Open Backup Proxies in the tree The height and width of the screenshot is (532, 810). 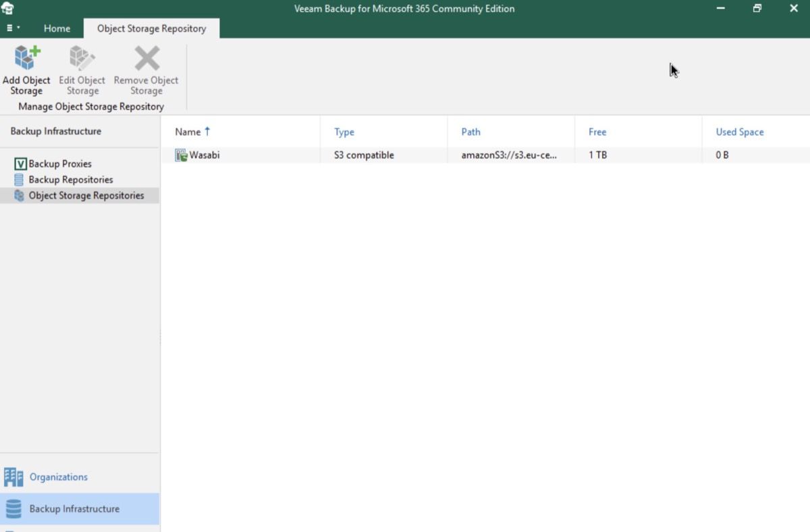(60, 163)
